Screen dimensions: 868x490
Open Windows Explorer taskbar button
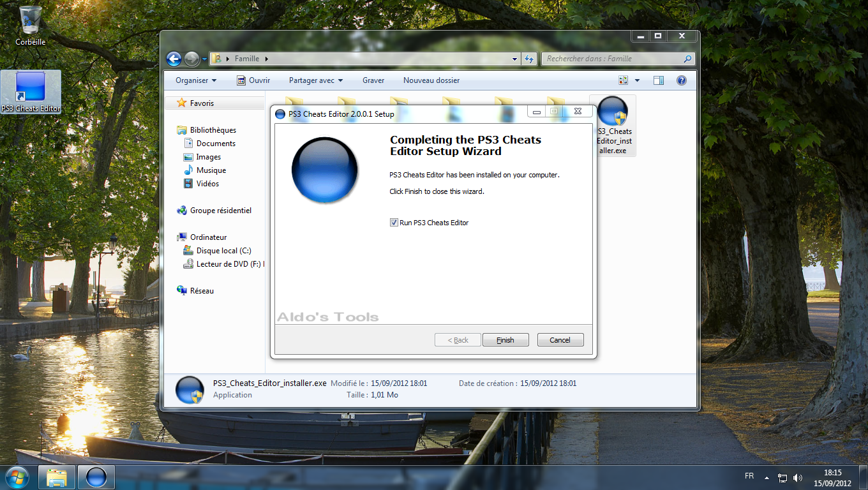[x=57, y=477]
